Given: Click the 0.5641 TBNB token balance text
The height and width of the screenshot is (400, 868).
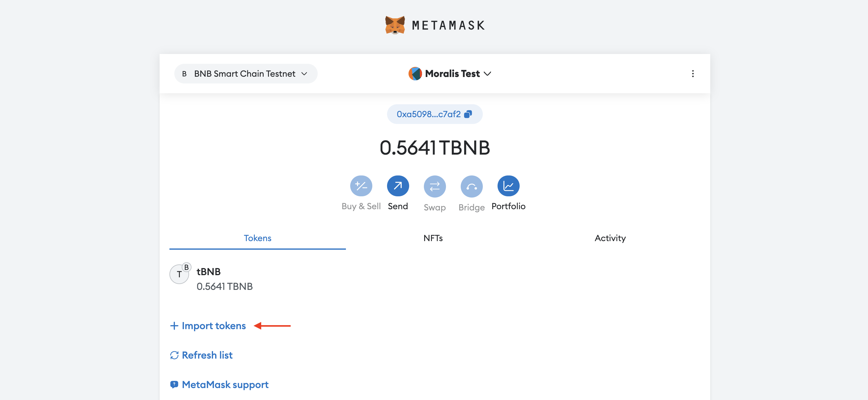Looking at the screenshot, I should point(225,287).
